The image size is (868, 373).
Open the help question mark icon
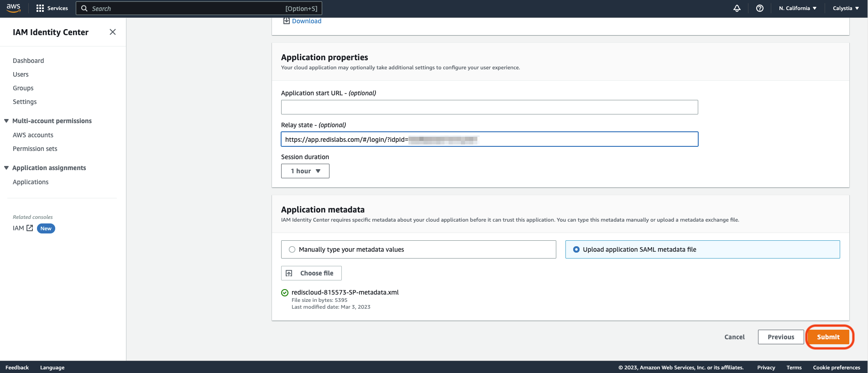click(759, 8)
